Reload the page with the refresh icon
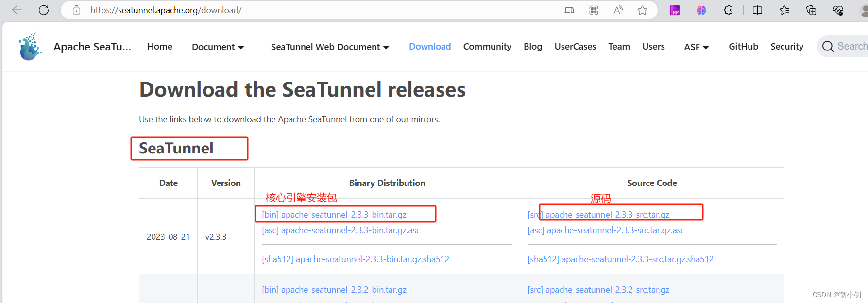Image resolution: width=868 pixels, height=303 pixels. [x=44, y=10]
